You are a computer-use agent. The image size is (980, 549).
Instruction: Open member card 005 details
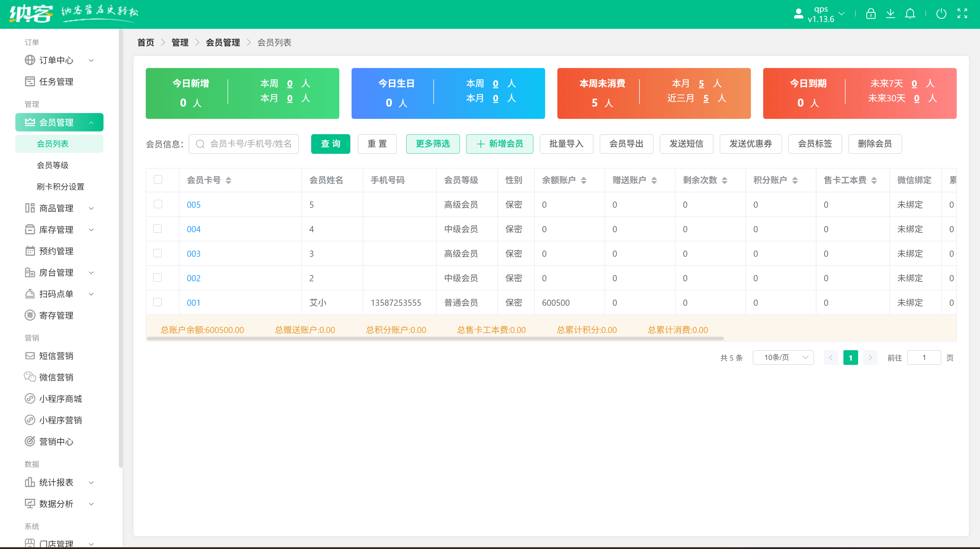pyautogui.click(x=194, y=204)
